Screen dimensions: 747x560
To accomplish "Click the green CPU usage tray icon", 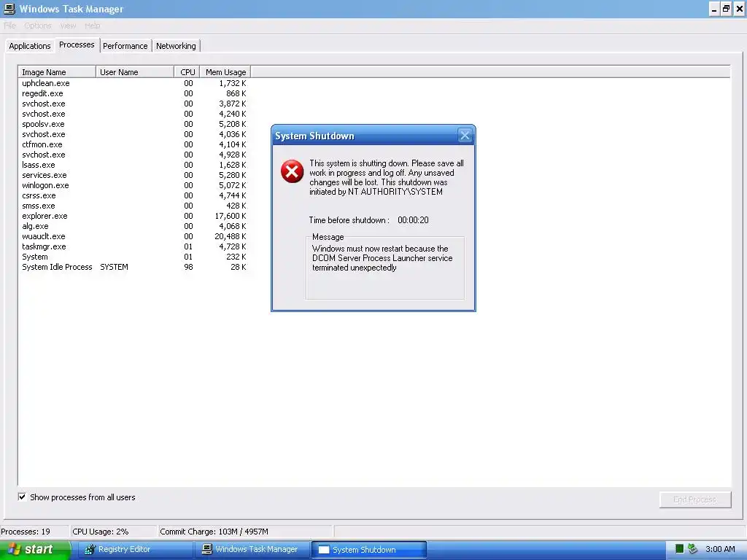I will [680, 549].
